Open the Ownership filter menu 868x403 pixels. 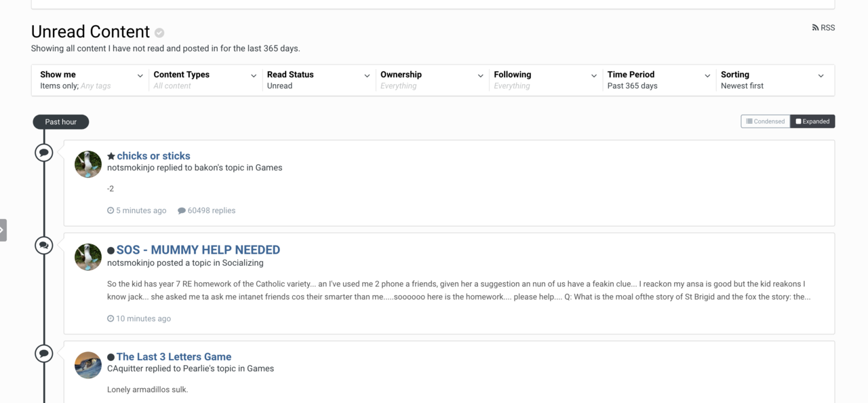pyautogui.click(x=431, y=80)
